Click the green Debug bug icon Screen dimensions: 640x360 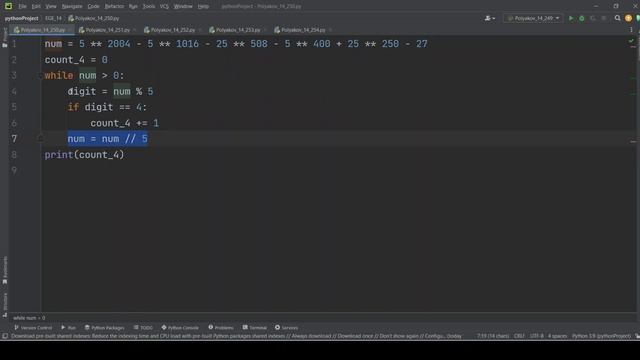[x=582, y=18]
